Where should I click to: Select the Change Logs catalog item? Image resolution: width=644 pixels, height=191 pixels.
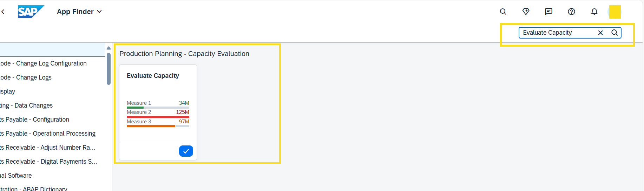coord(26,77)
